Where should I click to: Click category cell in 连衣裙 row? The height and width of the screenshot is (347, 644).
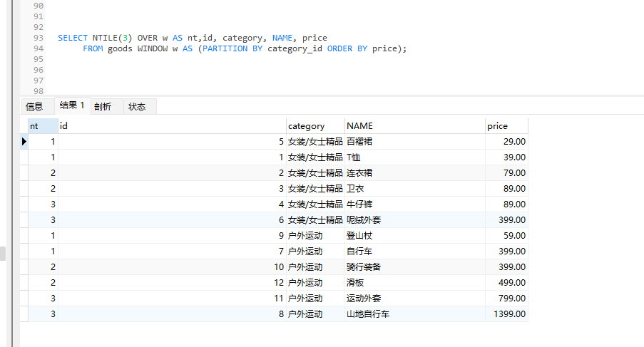315,172
